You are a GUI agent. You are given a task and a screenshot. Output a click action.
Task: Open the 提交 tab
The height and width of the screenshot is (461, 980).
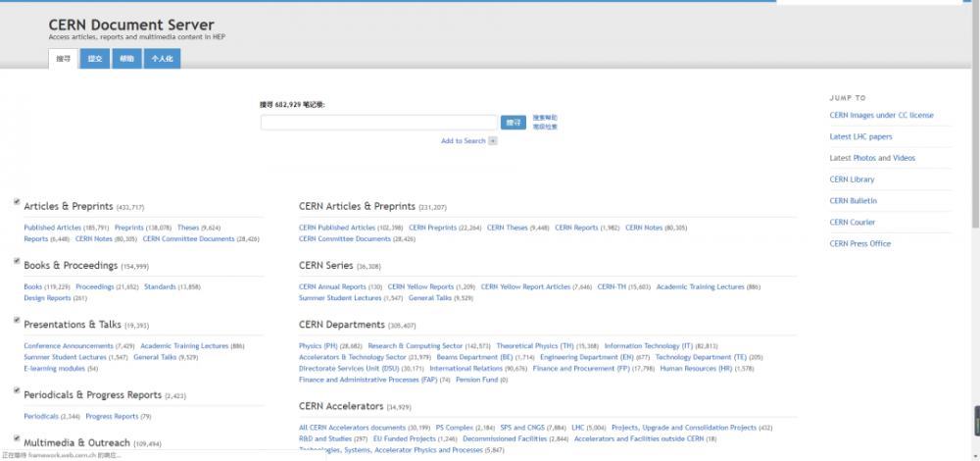(x=95, y=59)
